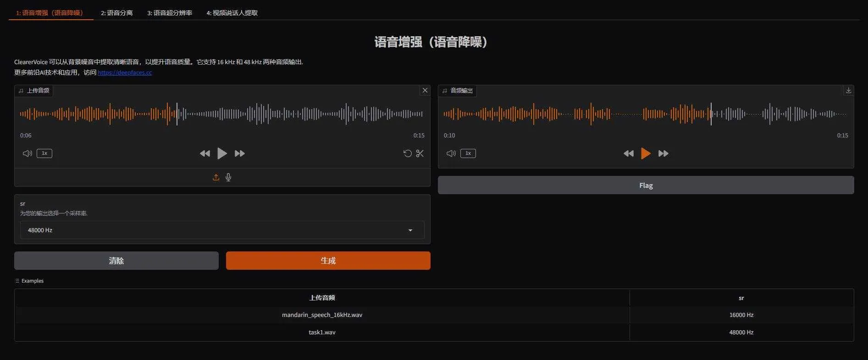Rewind the output audio
The image size is (868, 360).
point(629,153)
